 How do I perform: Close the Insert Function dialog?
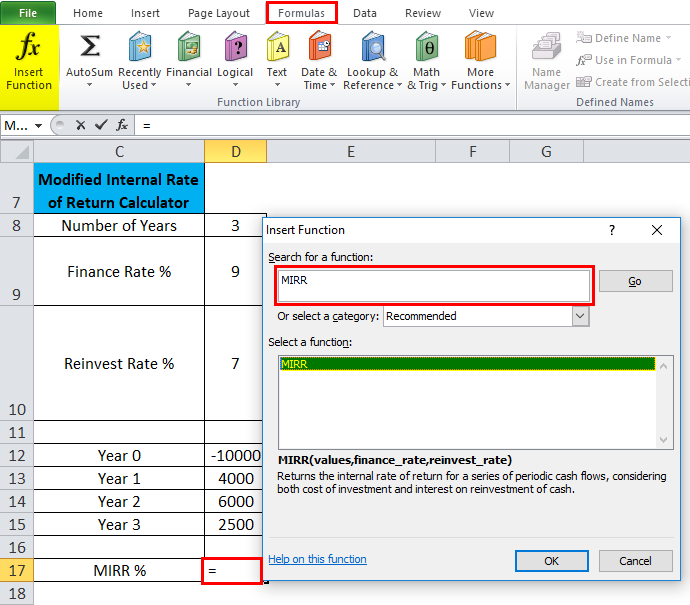point(657,230)
